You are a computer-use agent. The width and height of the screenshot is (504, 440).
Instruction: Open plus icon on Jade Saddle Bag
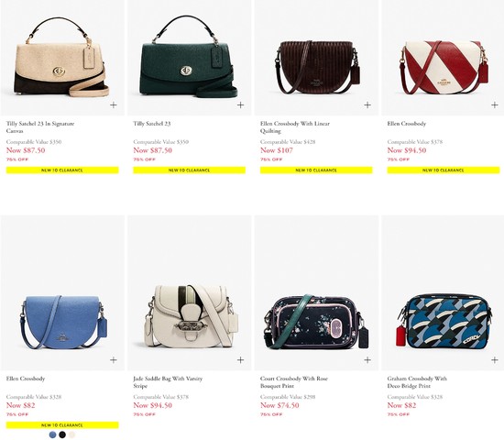[x=240, y=360]
